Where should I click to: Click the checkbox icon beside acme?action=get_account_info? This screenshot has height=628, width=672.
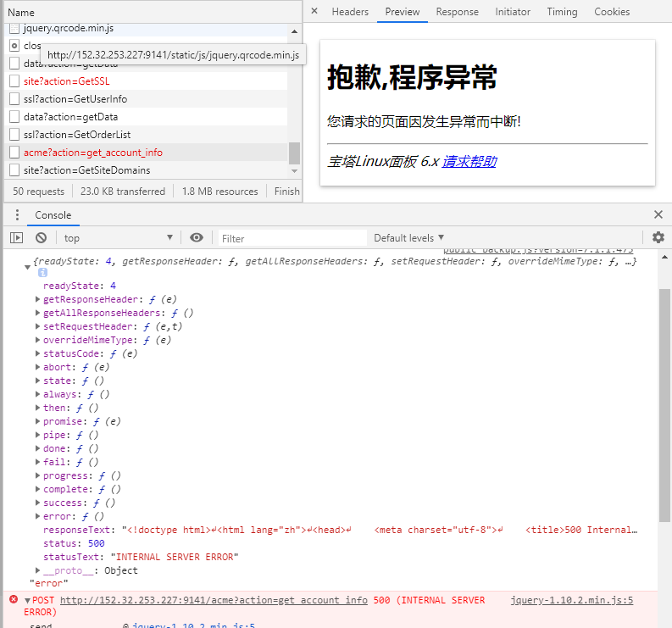pyautogui.click(x=14, y=153)
